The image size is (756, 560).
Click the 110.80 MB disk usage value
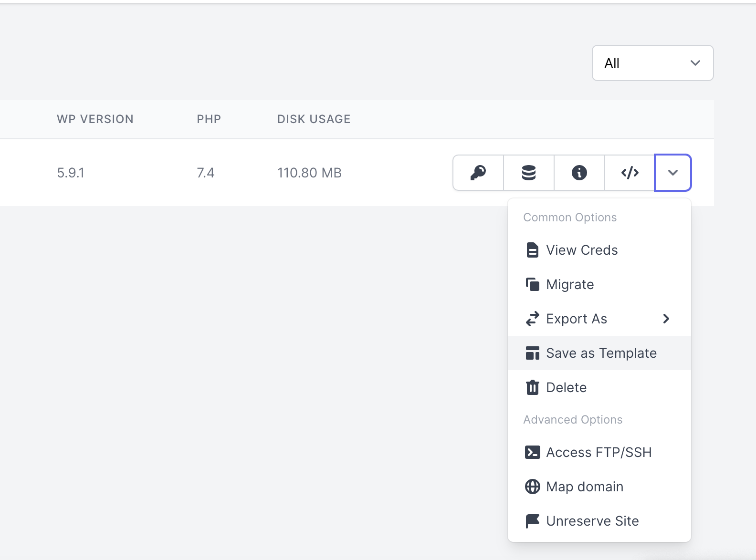pyautogui.click(x=309, y=173)
